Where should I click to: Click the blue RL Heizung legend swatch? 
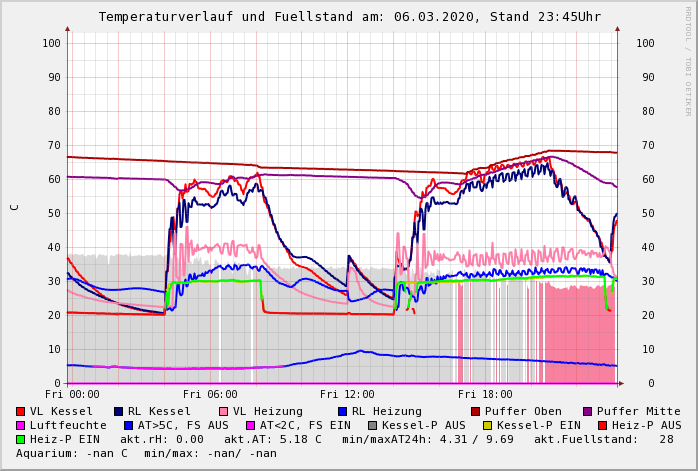tap(342, 411)
